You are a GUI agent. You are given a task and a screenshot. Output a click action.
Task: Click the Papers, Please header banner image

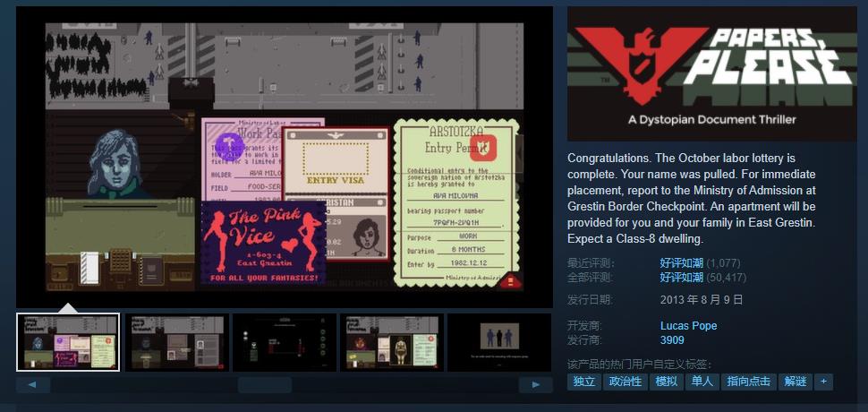712,73
